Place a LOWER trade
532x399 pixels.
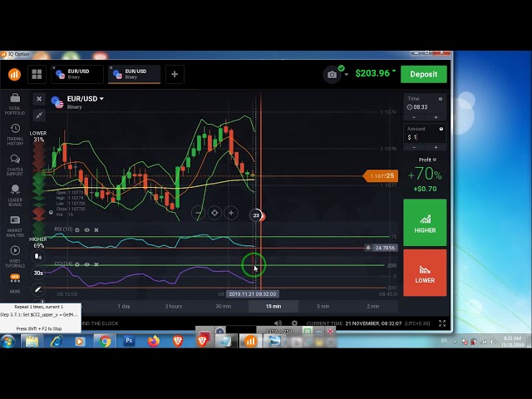425,273
